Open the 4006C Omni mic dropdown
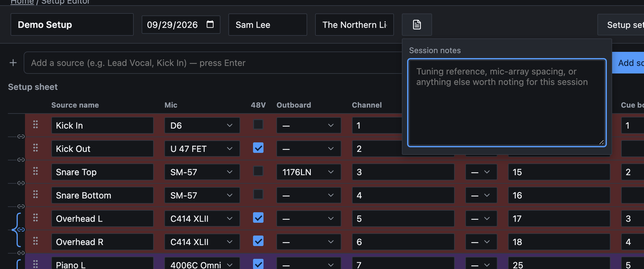644x269 pixels. (x=202, y=263)
